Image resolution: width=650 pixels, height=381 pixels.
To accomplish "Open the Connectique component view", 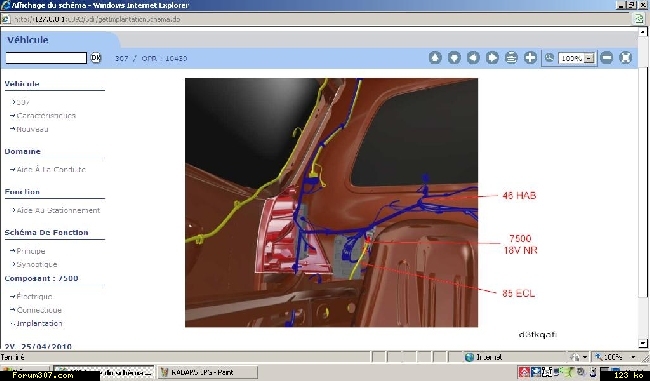I will point(39,310).
